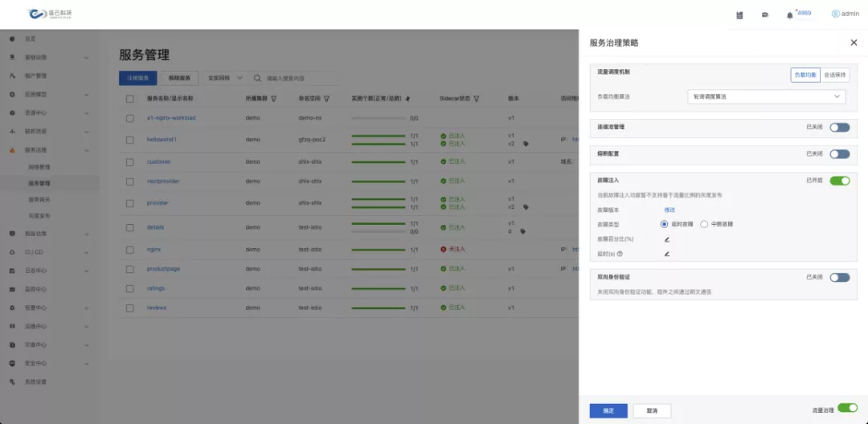Viewport: 868px width, 424px height.
Task: Switch to the 会话保持 tab
Action: [x=834, y=75]
